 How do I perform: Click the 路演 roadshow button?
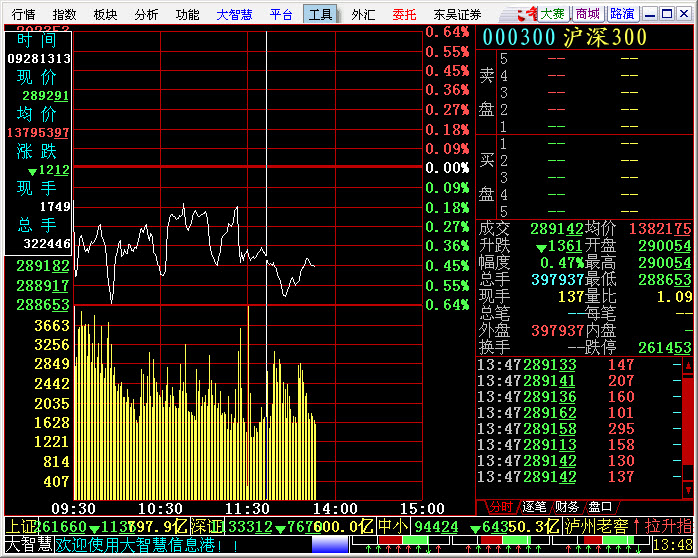(622, 14)
